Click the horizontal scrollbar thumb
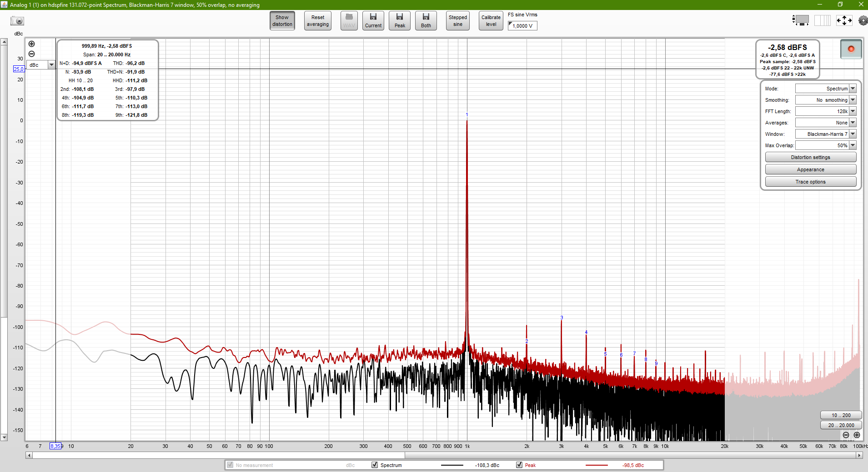This screenshot has height=472, width=868. [x=219, y=455]
